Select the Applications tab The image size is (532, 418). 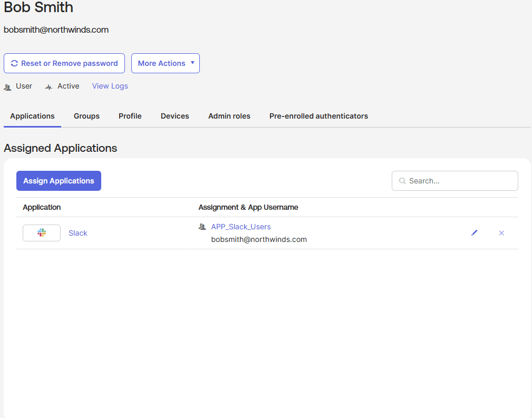click(x=32, y=116)
